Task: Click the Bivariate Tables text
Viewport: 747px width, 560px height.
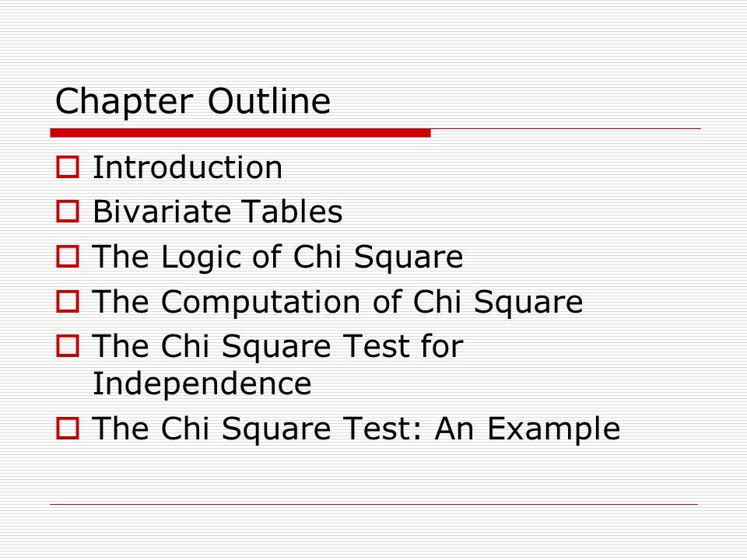Action: pos(218,212)
